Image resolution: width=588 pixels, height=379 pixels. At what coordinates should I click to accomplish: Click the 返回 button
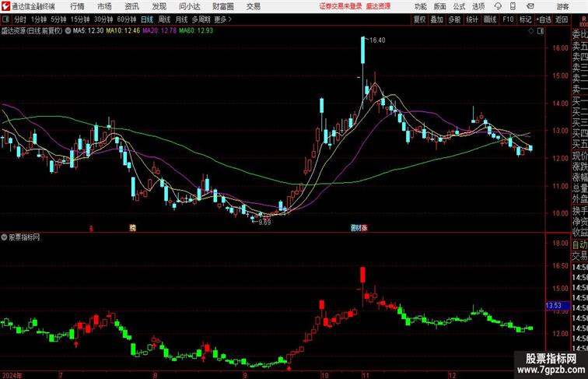[562, 19]
